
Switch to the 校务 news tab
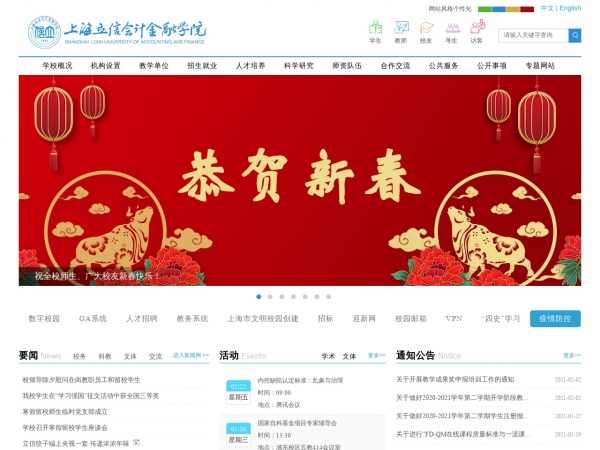tap(79, 356)
